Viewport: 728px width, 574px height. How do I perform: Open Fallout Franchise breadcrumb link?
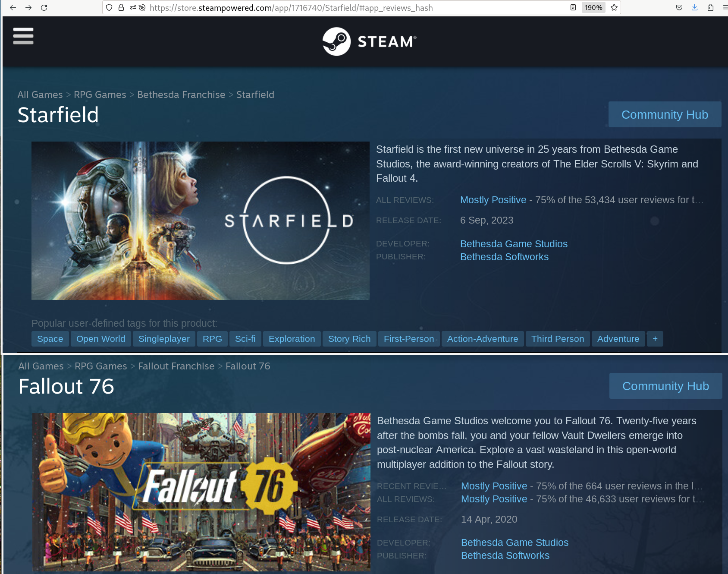(176, 366)
